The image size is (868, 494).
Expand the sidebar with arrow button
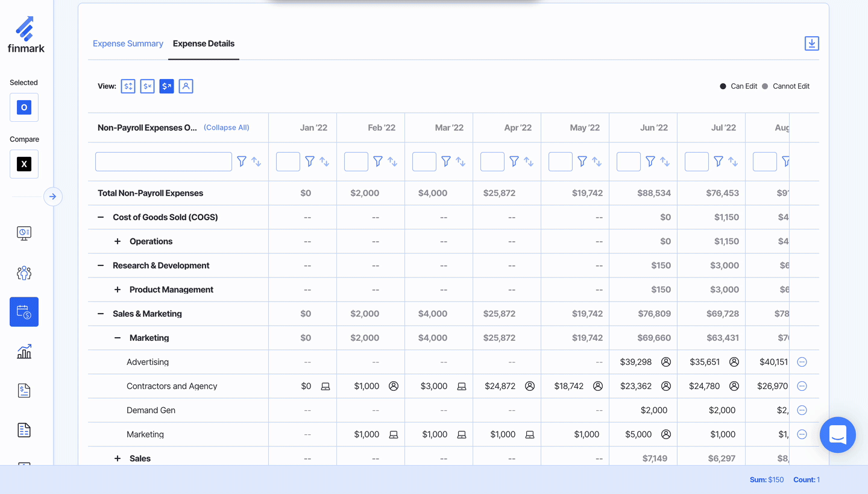[x=53, y=197]
